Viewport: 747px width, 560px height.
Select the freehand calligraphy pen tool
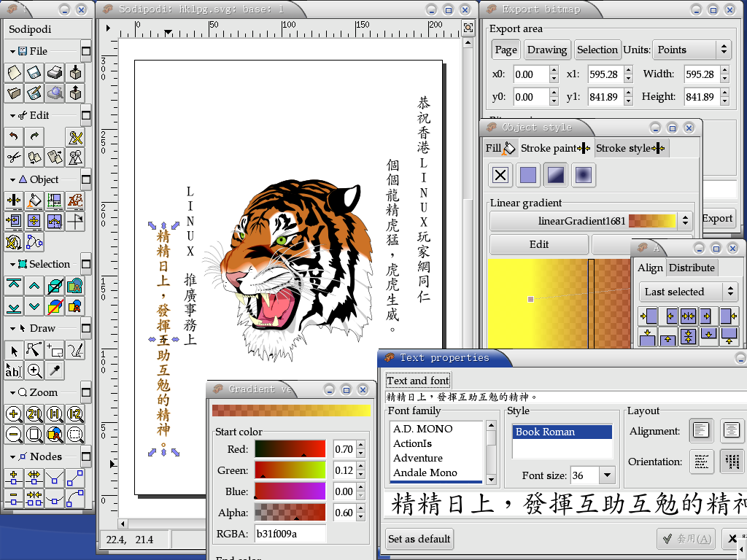(75, 351)
